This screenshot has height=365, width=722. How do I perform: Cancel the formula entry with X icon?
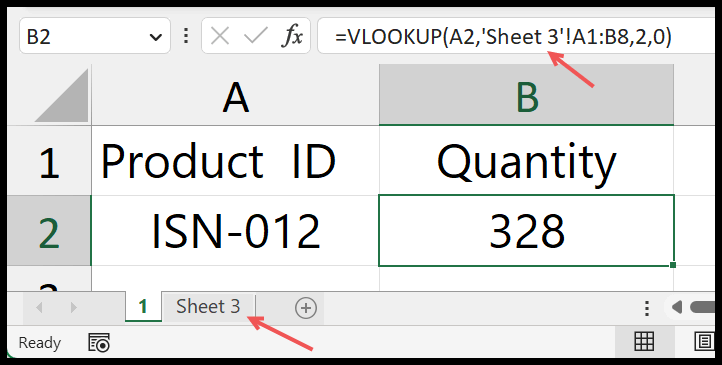pyautogui.click(x=220, y=36)
